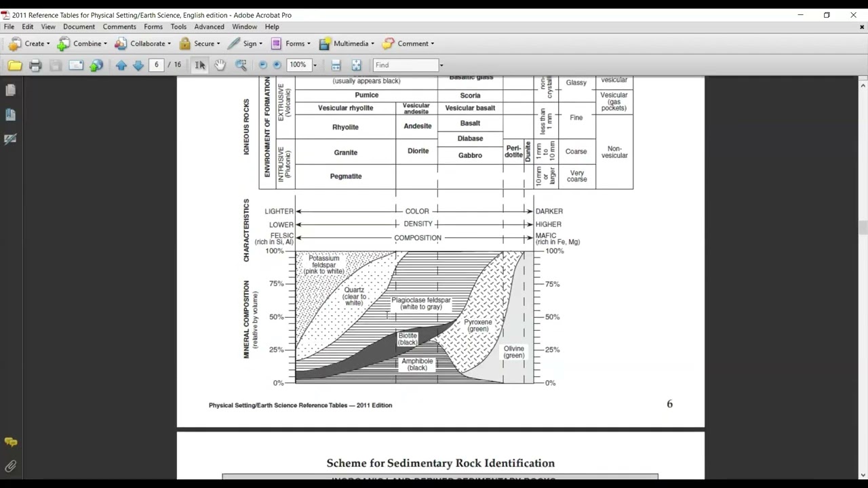This screenshot has height=488, width=868.
Task: Click the Multimedia film icon
Action: (x=325, y=43)
